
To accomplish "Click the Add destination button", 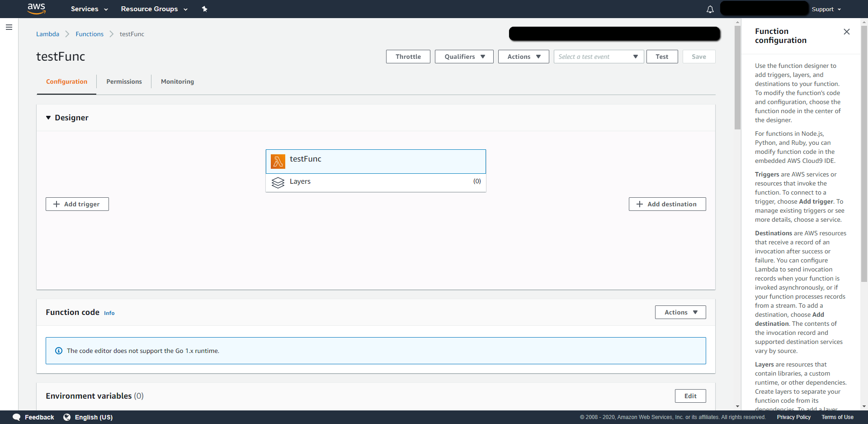I will click(x=667, y=204).
